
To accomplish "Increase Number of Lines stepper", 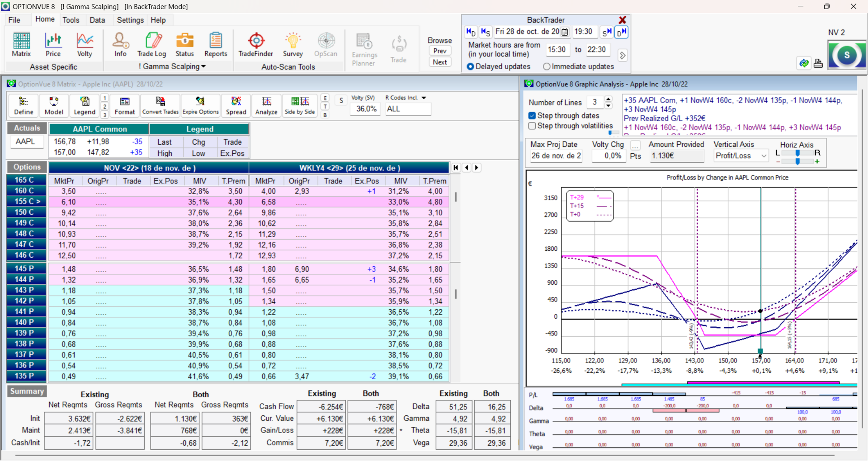I will 608,99.
